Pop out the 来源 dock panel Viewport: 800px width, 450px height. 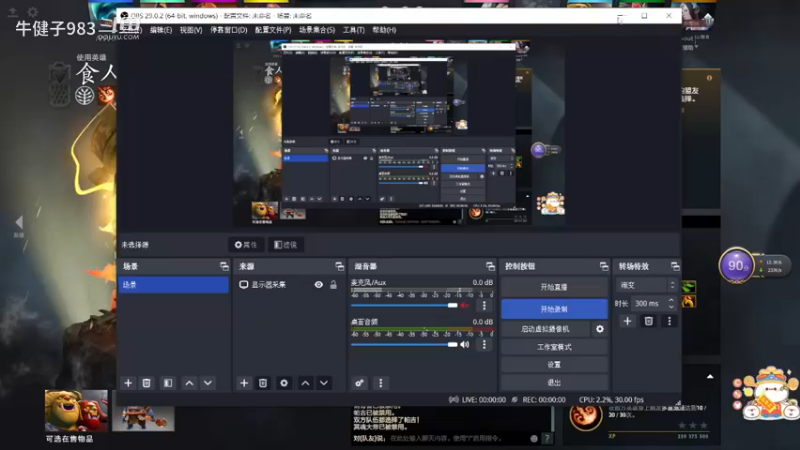(x=340, y=266)
